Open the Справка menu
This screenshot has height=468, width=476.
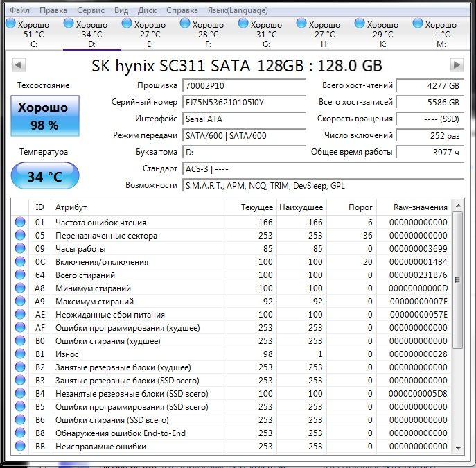pyautogui.click(x=182, y=10)
